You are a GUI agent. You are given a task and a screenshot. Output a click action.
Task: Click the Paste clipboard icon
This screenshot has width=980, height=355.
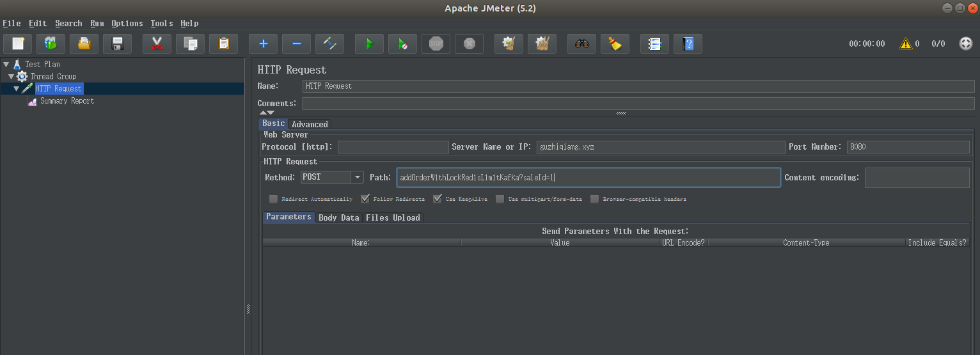[223, 43]
